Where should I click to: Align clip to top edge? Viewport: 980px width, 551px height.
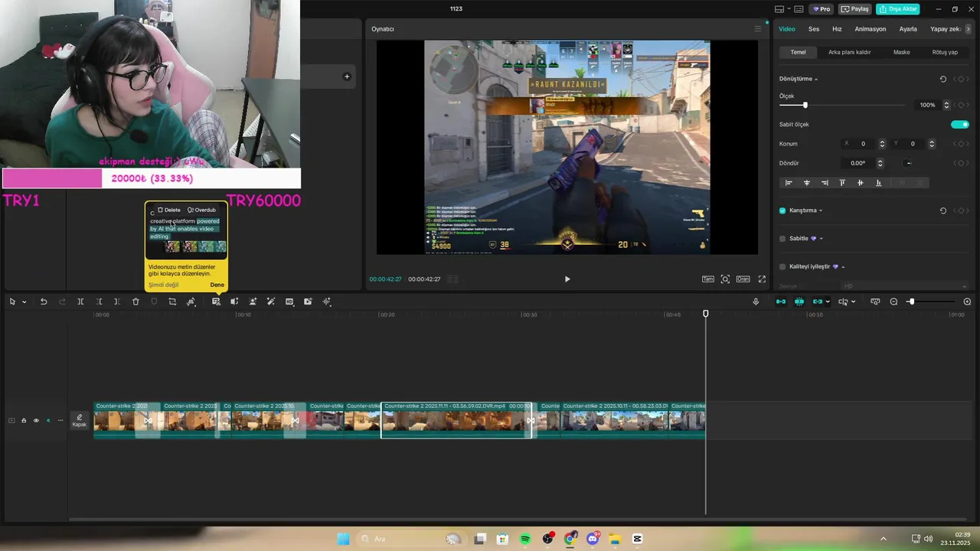point(842,183)
